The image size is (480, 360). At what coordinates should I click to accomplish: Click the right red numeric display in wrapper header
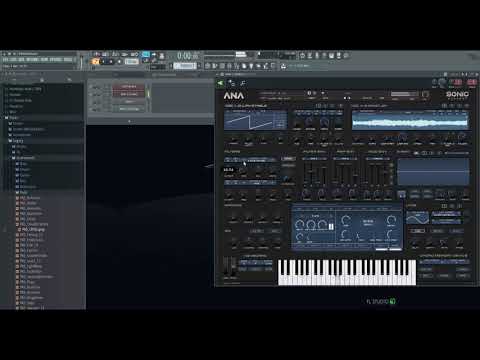click(x=472, y=82)
